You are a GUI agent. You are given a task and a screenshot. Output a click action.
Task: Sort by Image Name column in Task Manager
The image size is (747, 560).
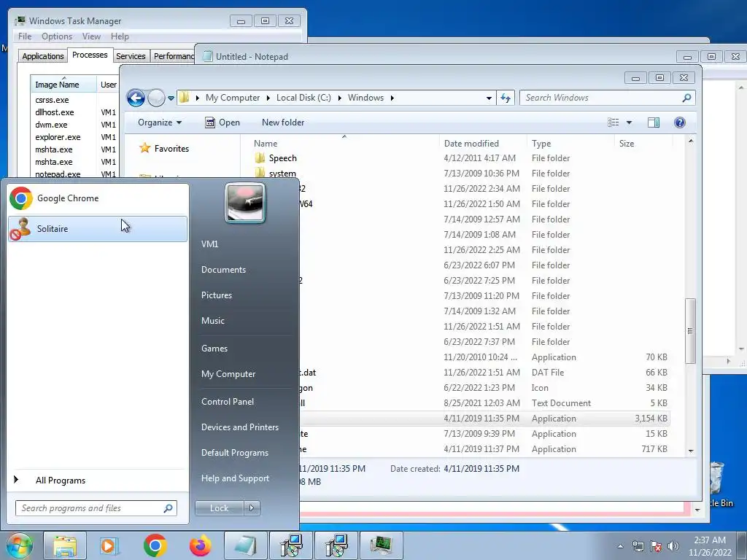point(64,85)
